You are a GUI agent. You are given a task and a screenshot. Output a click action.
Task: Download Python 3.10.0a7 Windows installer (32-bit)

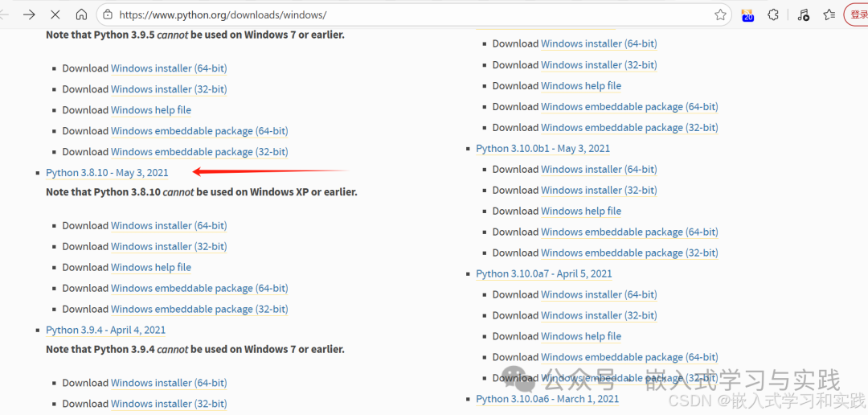pos(599,316)
